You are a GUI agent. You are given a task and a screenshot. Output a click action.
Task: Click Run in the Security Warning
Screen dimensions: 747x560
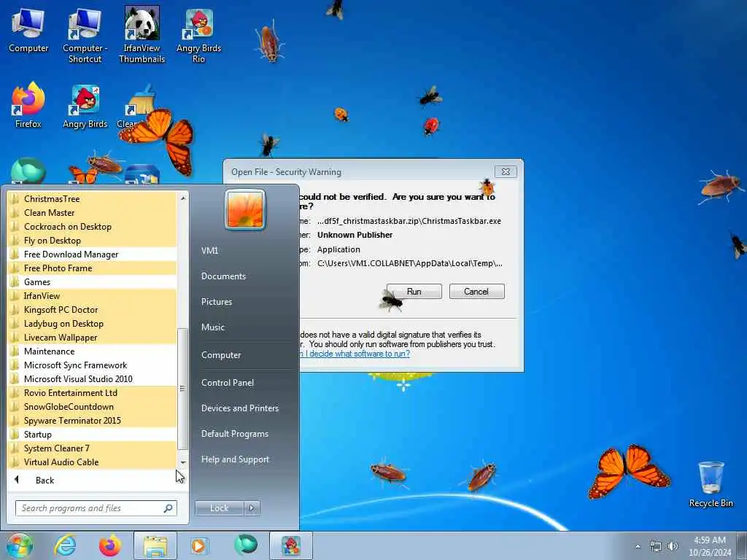[x=414, y=292]
